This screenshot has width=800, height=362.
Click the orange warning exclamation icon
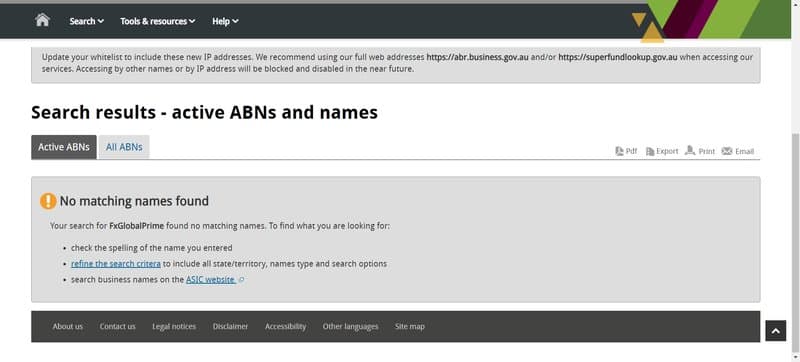tap(48, 201)
